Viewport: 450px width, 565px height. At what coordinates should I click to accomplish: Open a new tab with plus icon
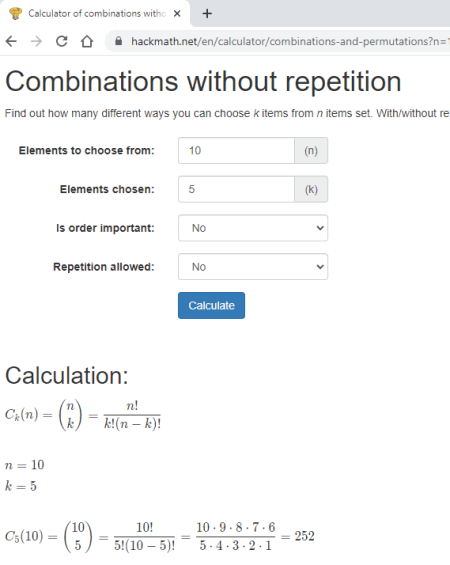(207, 14)
